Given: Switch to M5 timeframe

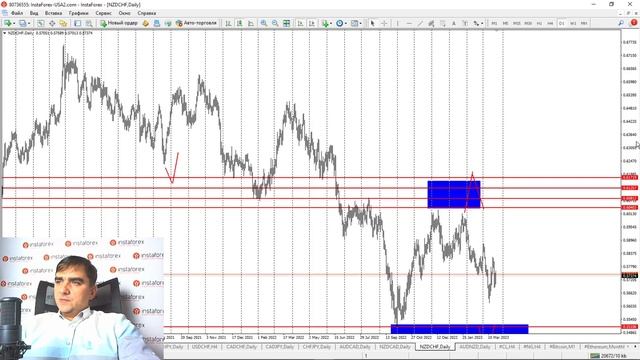Looking at the screenshot, I should (x=505, y=23).
